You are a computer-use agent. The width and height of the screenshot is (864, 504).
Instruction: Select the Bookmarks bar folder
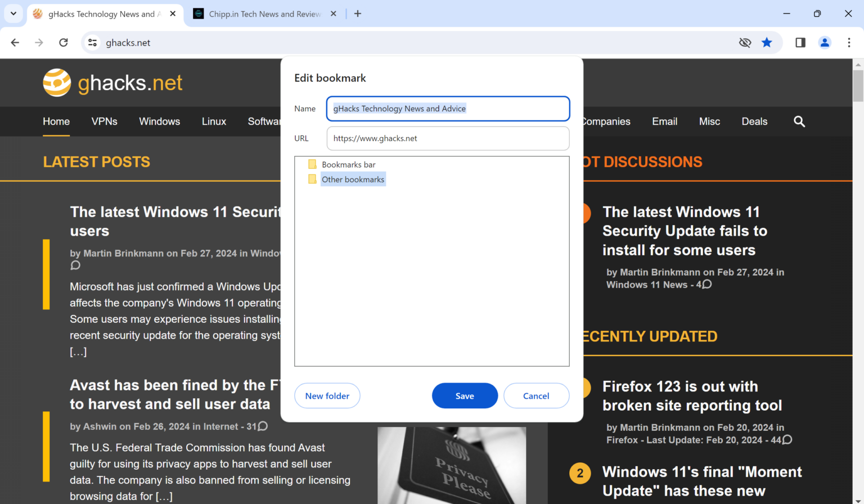[348, 164]
